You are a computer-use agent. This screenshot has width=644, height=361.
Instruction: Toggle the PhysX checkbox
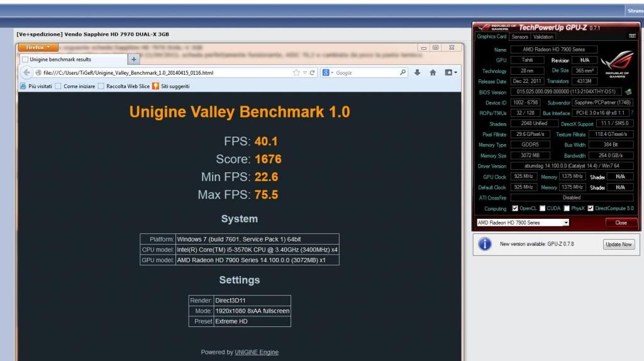(x=567, y=208)
